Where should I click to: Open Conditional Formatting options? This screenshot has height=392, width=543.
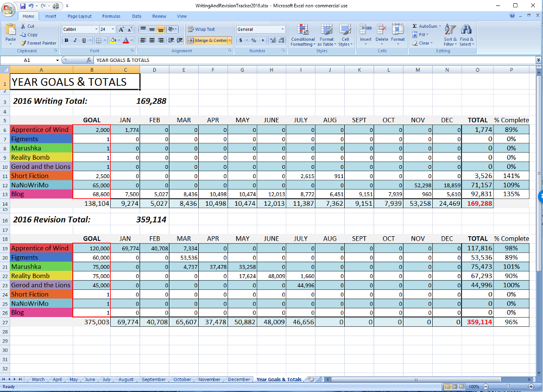tap(302, 34)
